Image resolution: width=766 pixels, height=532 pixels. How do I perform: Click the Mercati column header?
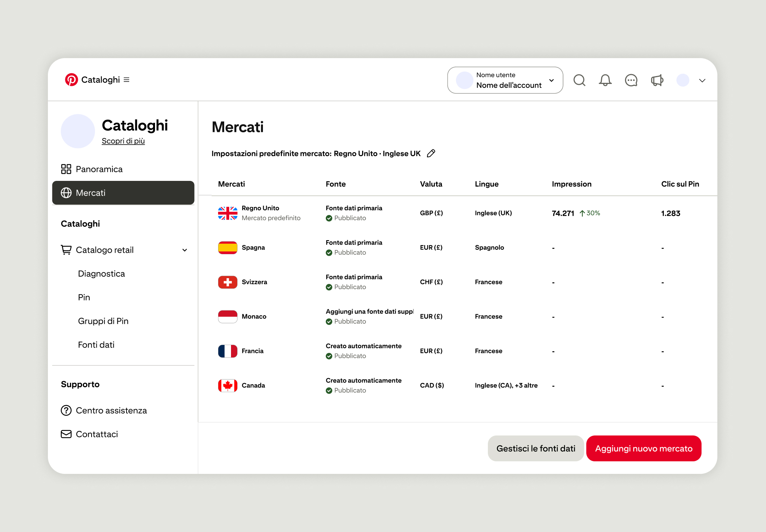231,184
